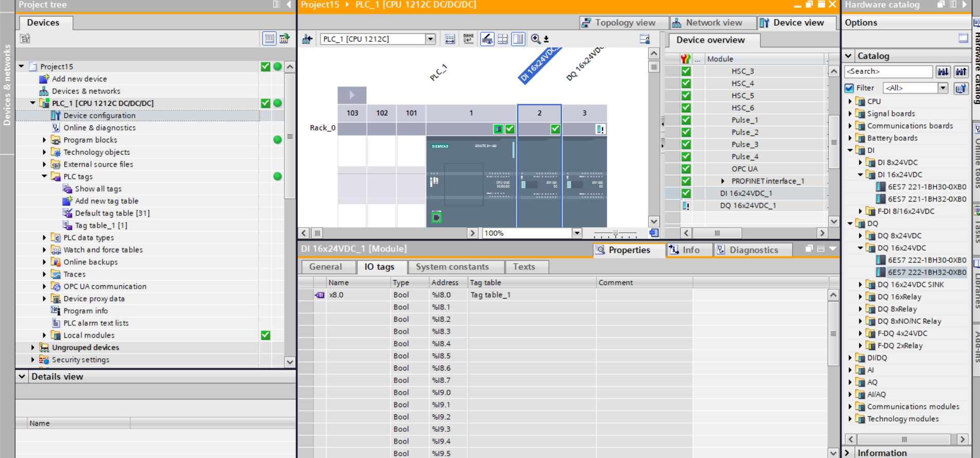Click the catalog search downward icon
Viewport: 980px width, 458px height.
[942, 72]
